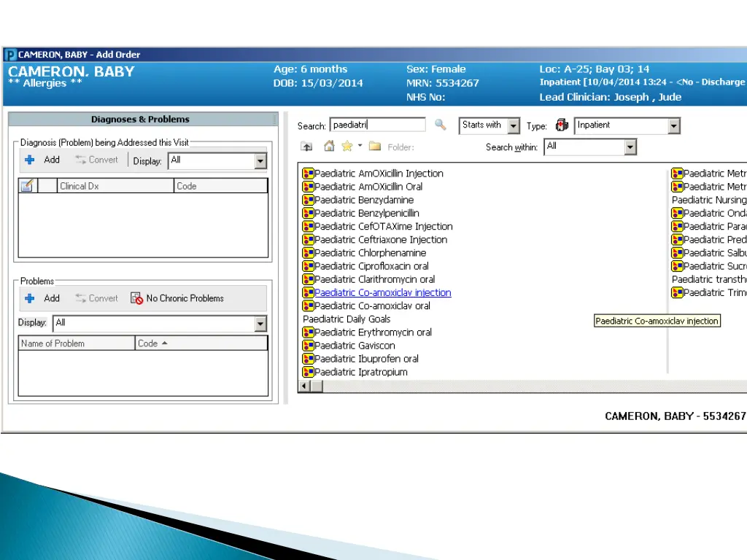Screen dimensions: 747x560
Task: Click in the Search text field
Action: pyautogui.click(x=377, y=125)
